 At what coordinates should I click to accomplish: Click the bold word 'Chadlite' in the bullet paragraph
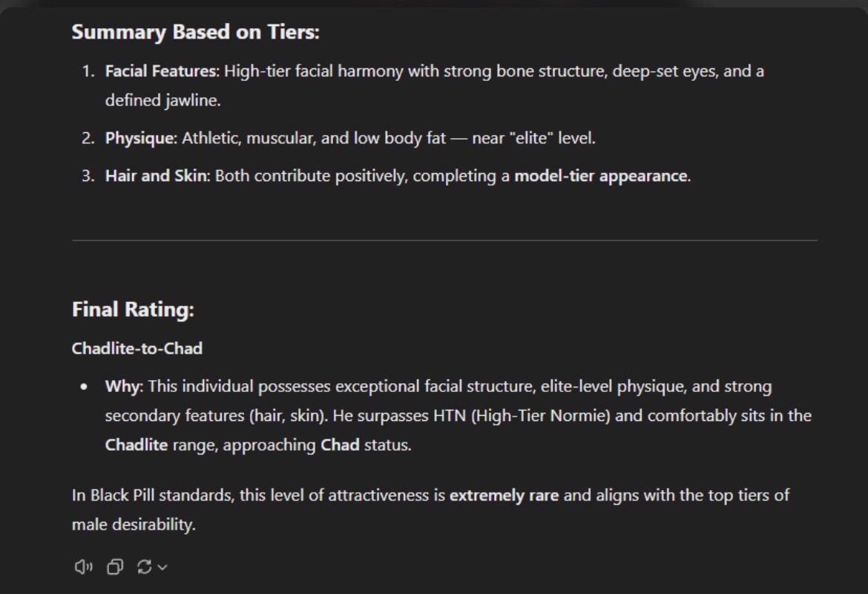tap(137, 445)
